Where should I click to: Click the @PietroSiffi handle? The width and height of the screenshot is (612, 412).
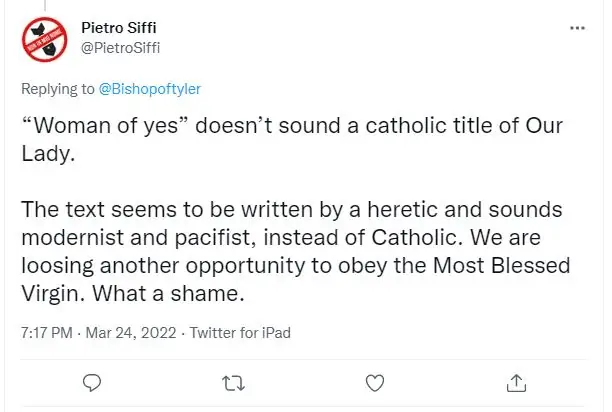[x=120, y=47]
